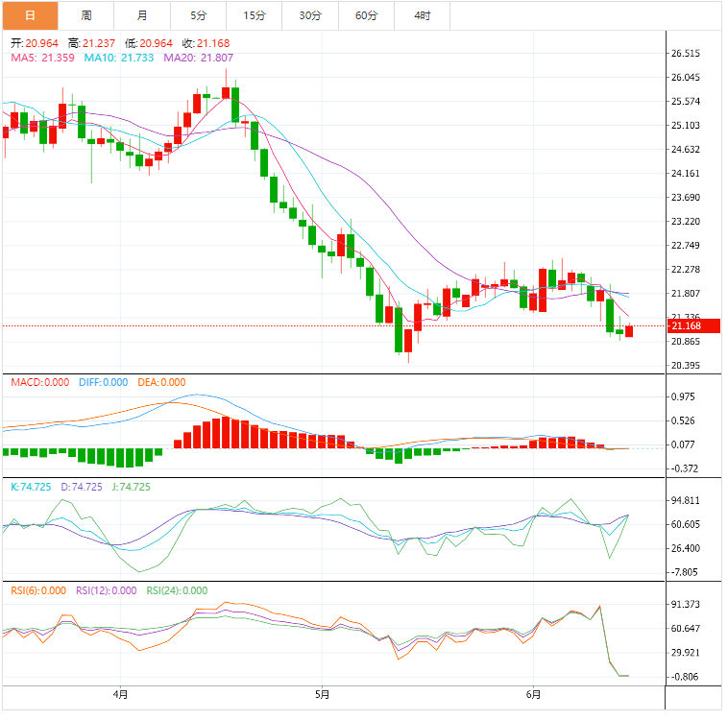Click the MA5: 21.359 label
This screenshot has width=728, height=720.
(x=42, y=58)
